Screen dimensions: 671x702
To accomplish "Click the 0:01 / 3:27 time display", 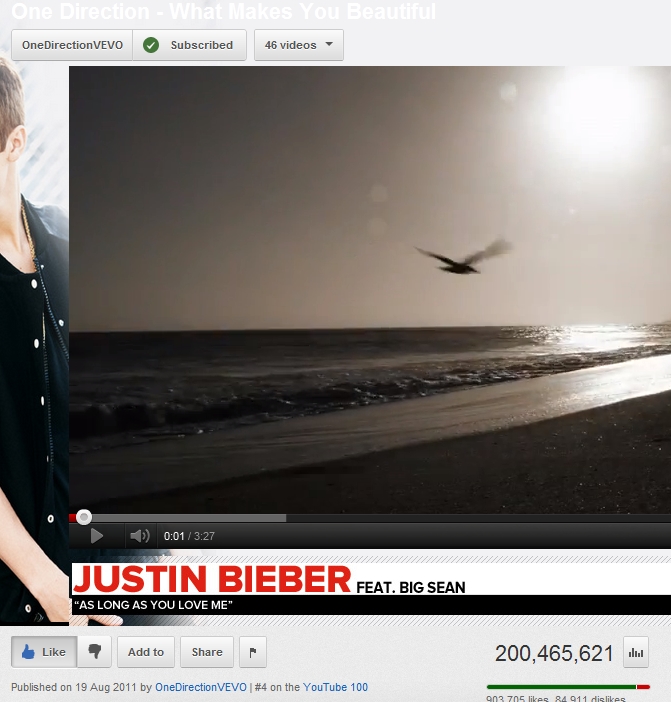I will (189, 536).
